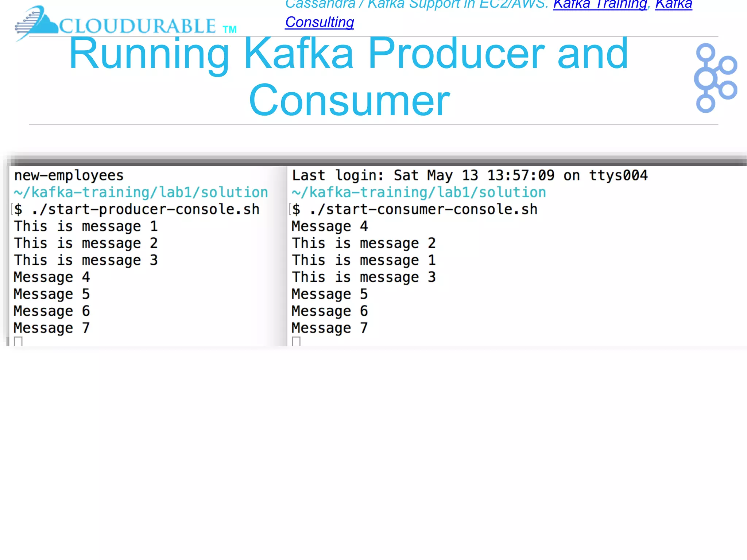
Task: Click 'Message 7' in the producer terminal
Action: 51,328
